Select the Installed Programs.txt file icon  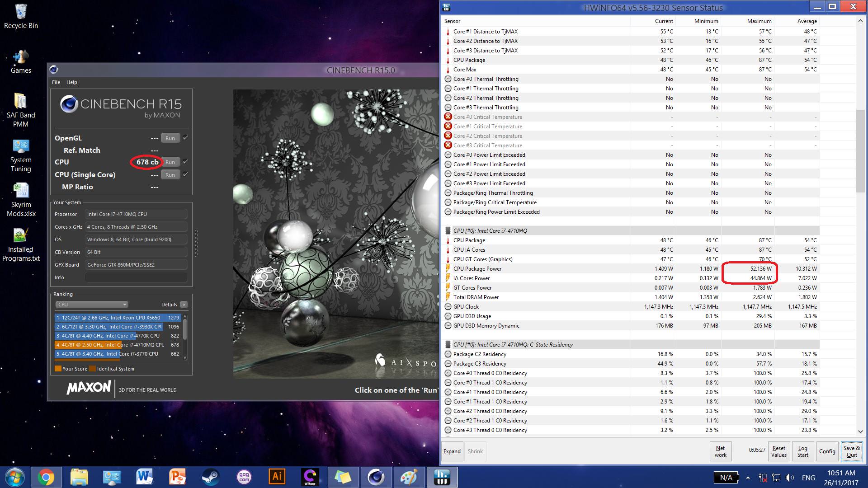point(21,244)
